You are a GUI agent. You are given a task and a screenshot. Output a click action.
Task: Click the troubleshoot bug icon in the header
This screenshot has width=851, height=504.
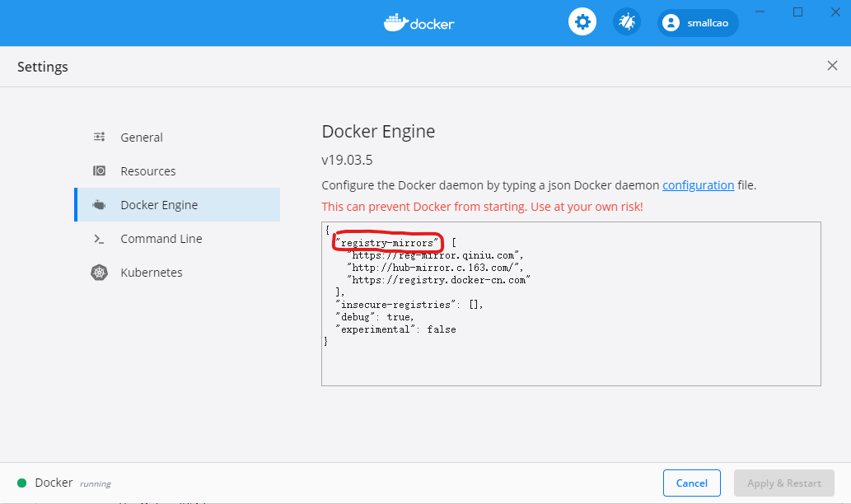[626, 21]
